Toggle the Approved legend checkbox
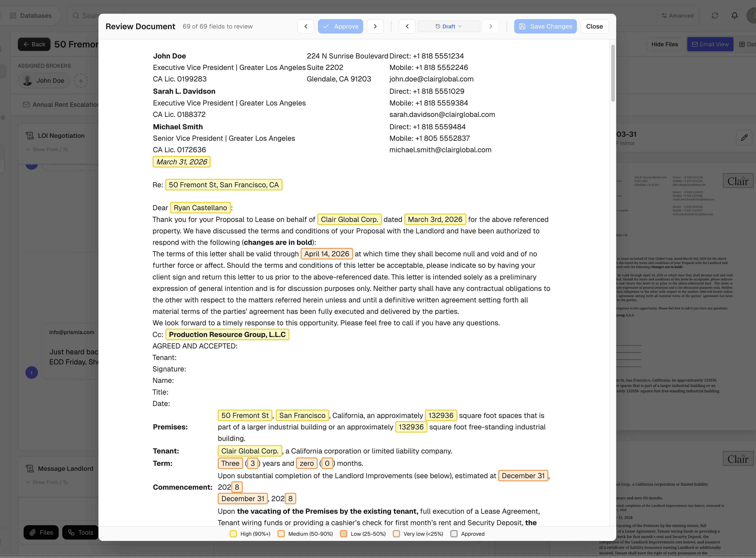 pyautogui.click(x=454, y=534)
